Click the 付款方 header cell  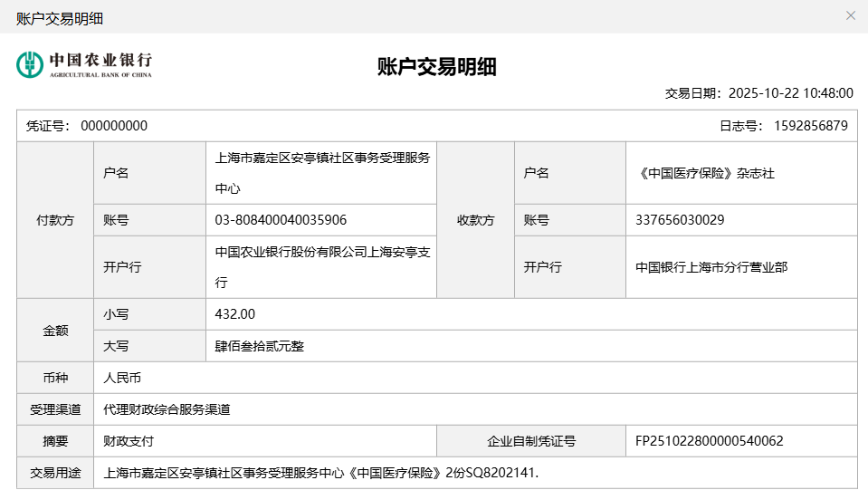(55, 220)
